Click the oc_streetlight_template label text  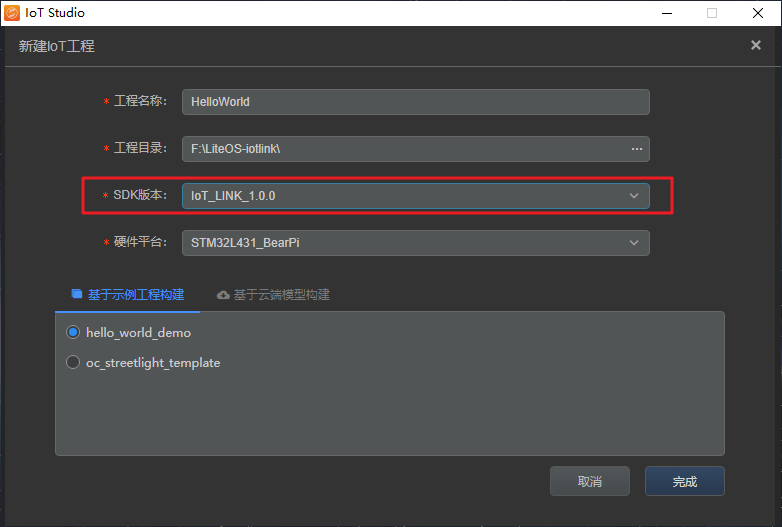153,363
